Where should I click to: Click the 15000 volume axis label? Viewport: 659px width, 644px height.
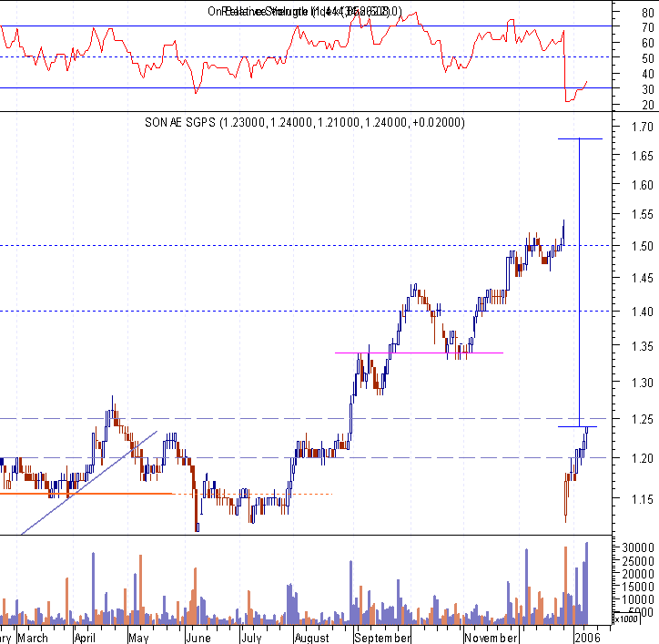pyautogui.click(x=637, y=587)
